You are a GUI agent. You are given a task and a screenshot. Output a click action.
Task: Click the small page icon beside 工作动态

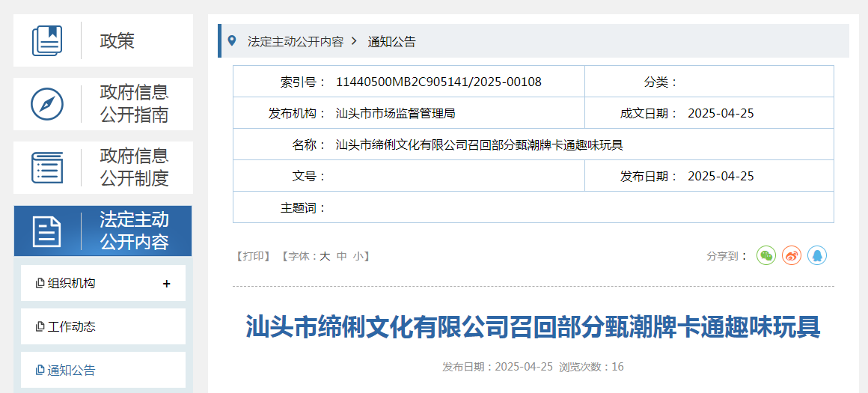pos(40,326)
